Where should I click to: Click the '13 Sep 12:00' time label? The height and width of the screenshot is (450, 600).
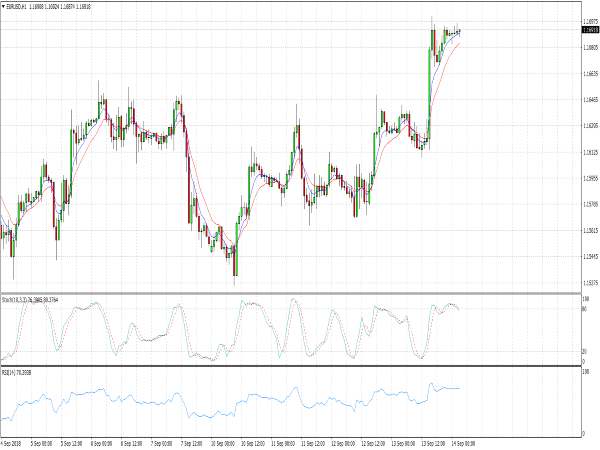click(x=433, y=443)
